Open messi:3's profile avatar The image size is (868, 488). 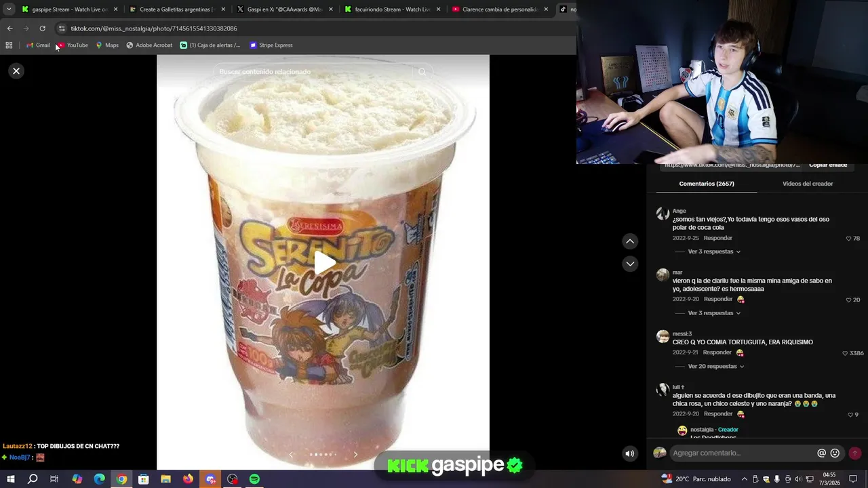663,336
